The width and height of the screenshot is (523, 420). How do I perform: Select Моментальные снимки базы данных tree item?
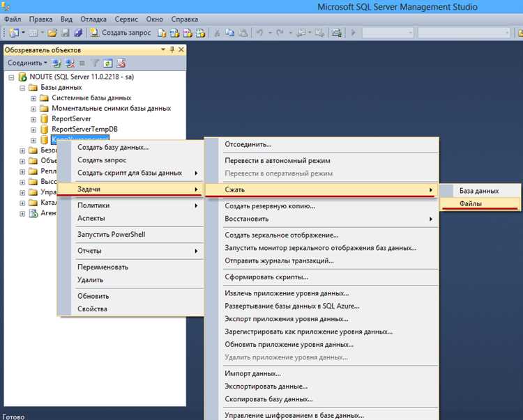(x=111, y=109)
